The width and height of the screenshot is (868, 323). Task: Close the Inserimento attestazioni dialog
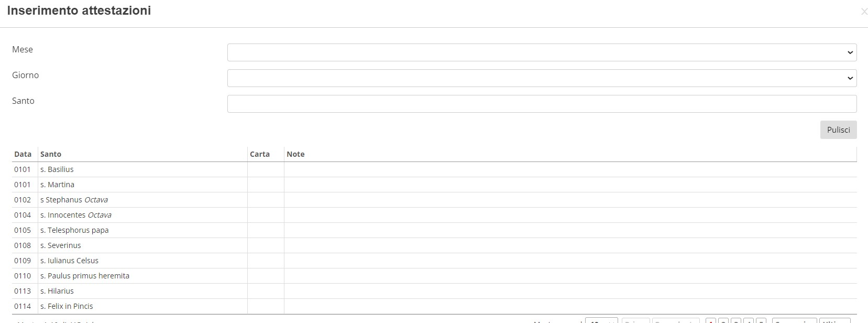(864, 12)
